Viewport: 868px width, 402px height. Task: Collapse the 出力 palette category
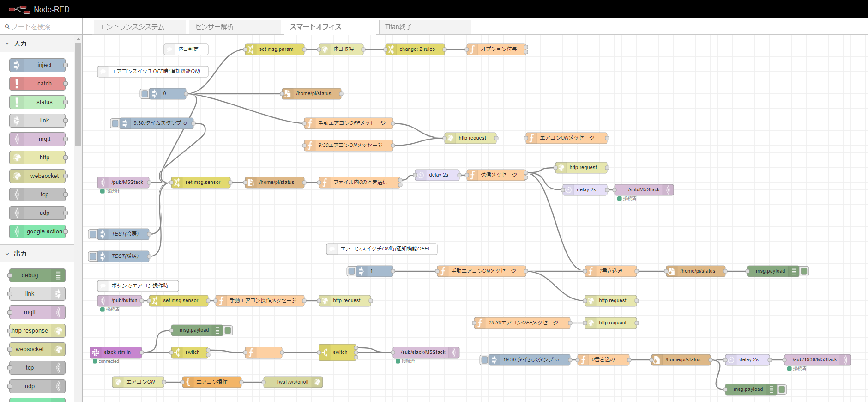(x=7, y=254)
